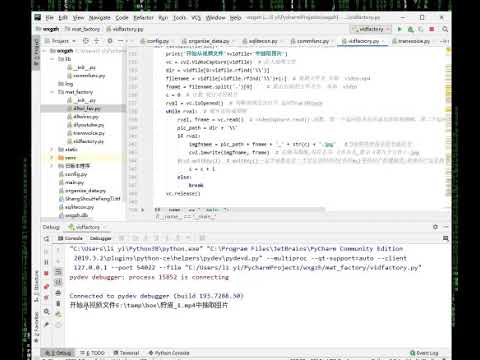The height and width of the screenshot is (360, 480).
Task: Open the Structure side panel
Action: tap(36, 286)
